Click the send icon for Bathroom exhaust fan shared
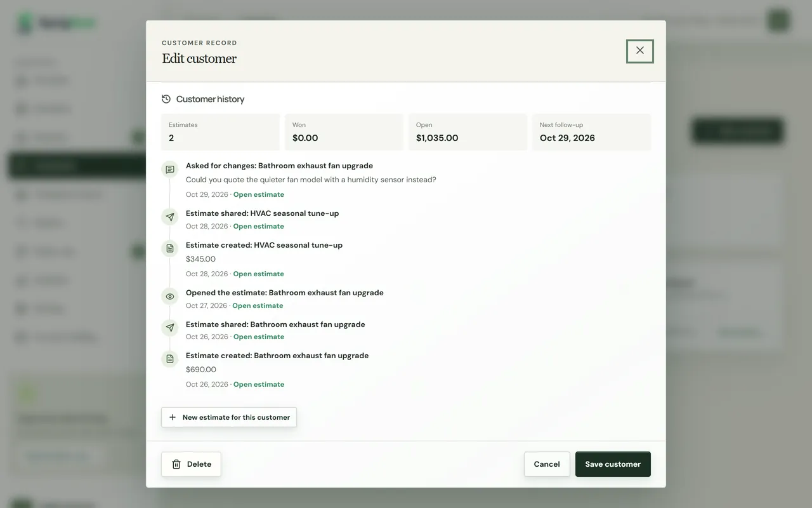Viewport: 812px width, 508px height. tap(170, 328)
